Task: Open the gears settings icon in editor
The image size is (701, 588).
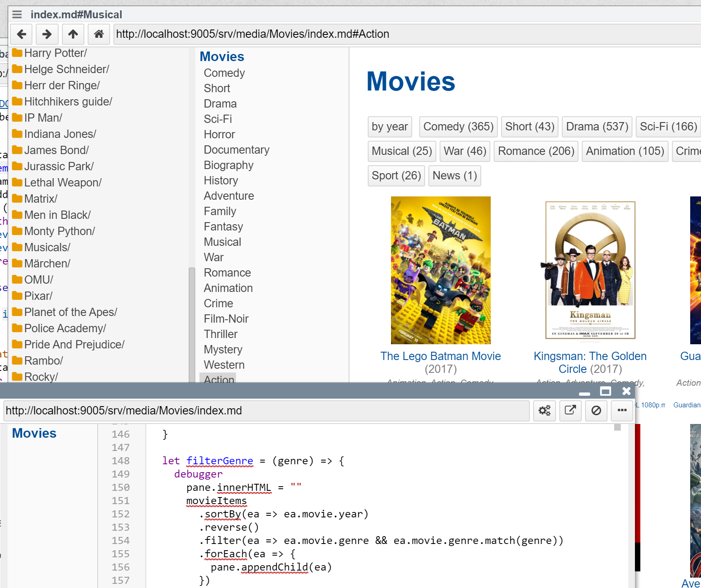Action: (x=544, y=411)
